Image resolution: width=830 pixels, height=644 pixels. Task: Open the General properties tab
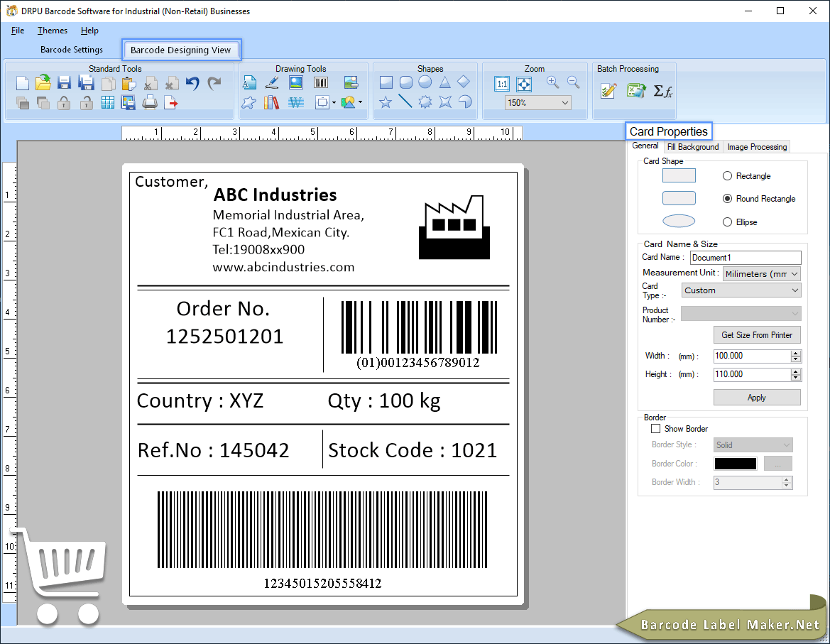(645, 146)
